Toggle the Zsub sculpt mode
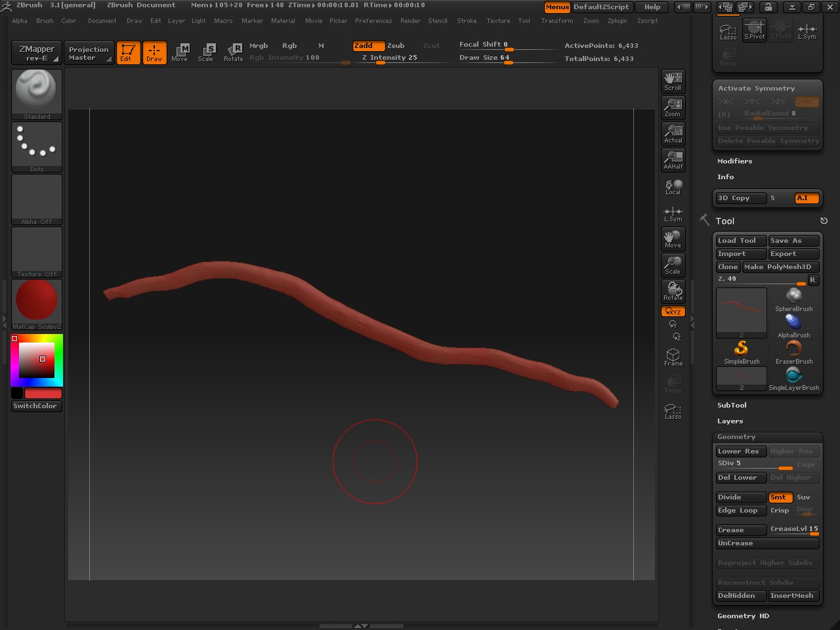840x630 pixels. coord(396,46)
